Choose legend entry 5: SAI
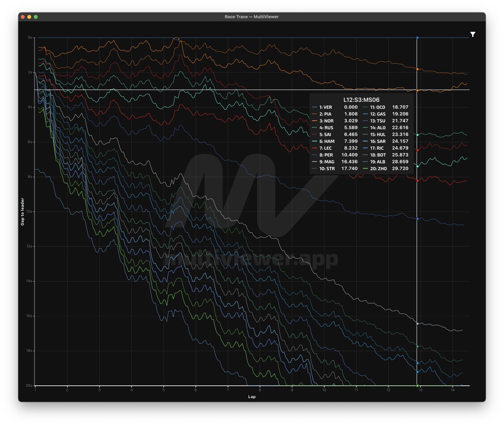504x426 pixels. (x=326, y=134)
